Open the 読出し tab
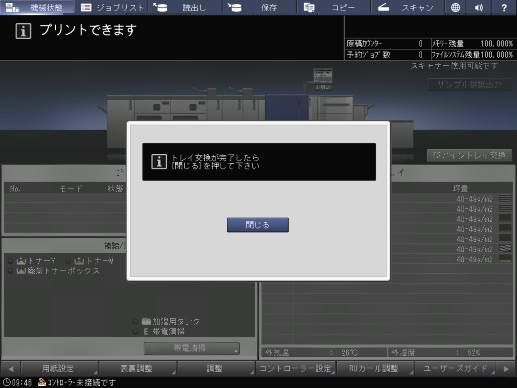517x388 pixels. 186,7
